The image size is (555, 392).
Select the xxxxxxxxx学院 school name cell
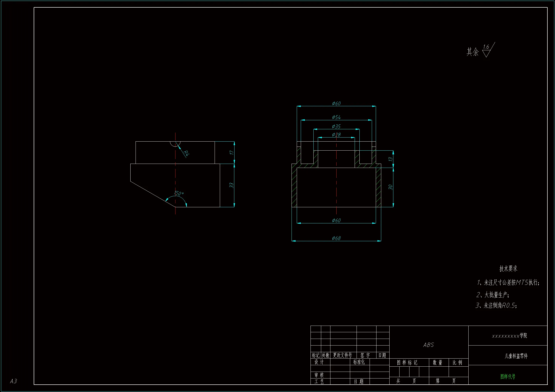(509, 336)
